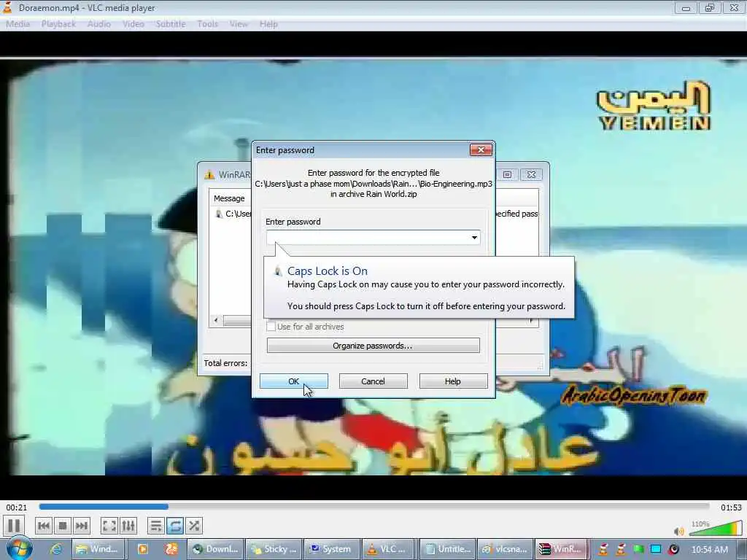Click second VLC cone tray icon
The height and width of the screenshot is (560, 747).
coord(621,549)
